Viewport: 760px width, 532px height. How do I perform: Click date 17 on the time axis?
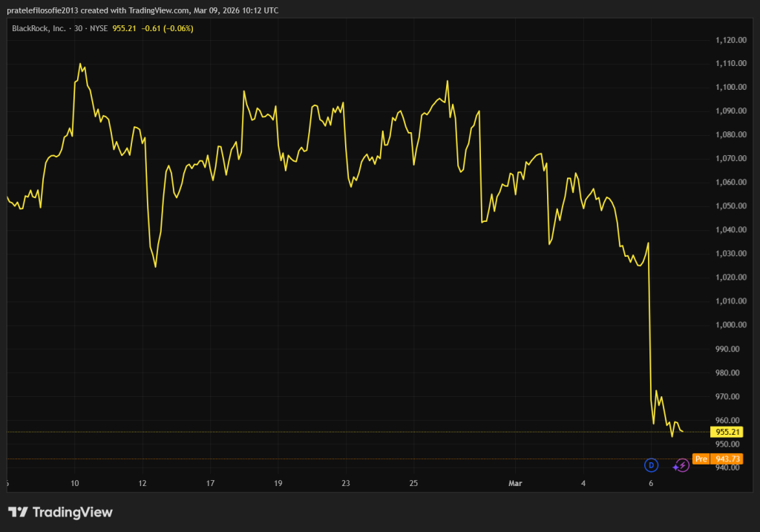pyautogui.click(x=211, y=484)
